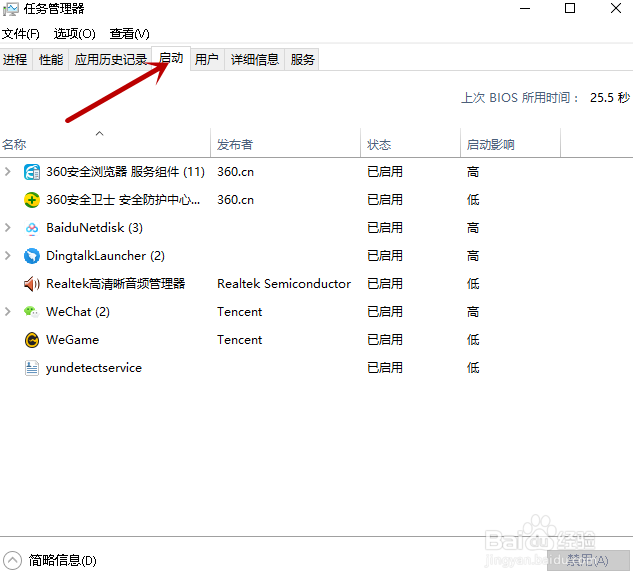Select the DingtalkLauncher (2) row name
633x582 pixels.
click(x=105, y=256)
